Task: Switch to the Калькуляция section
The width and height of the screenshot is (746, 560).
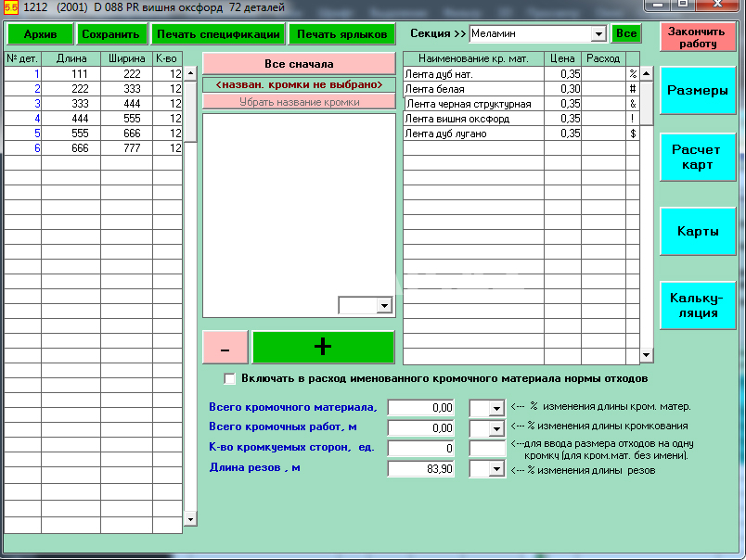Action: click(697, 306)
